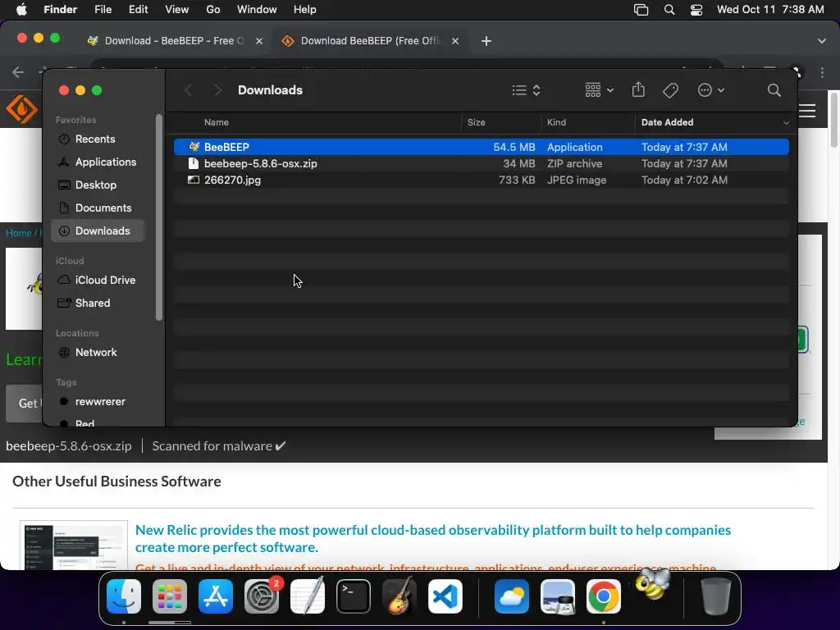Open Control Center in menu bar
This screenshot has width=840, height=630.
tap(696, 10)
